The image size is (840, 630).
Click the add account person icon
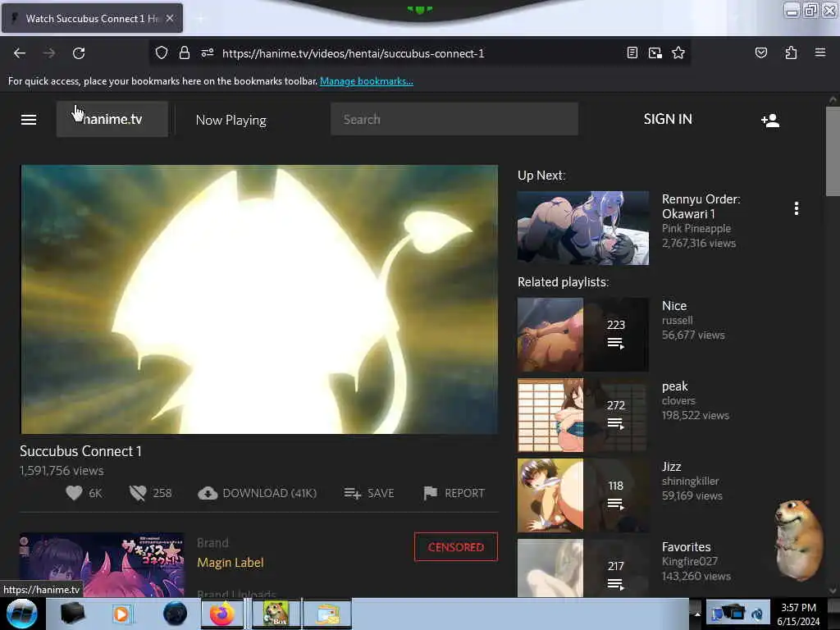click(769, 120)
